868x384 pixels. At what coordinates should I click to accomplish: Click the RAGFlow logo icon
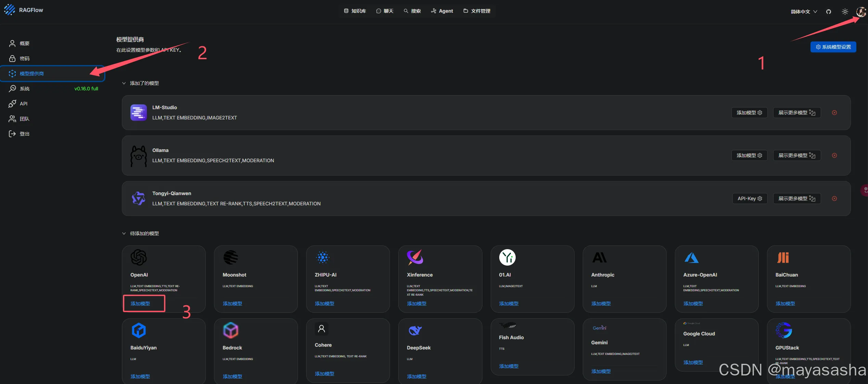(10, 10)
